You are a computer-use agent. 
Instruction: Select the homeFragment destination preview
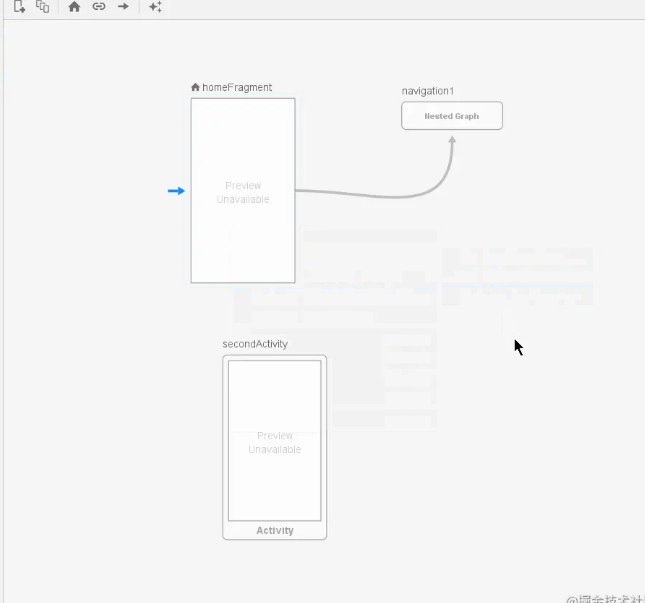[243, 240]
